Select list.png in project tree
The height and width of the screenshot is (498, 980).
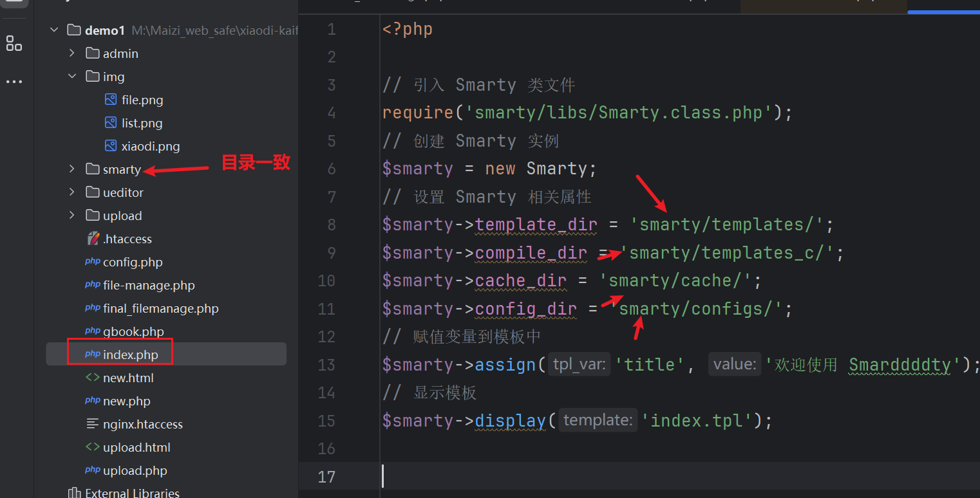pos(142,124)
